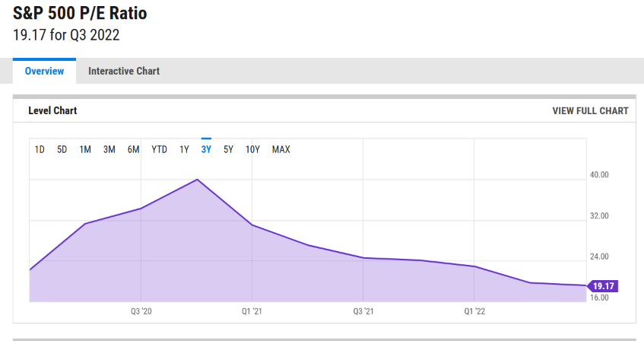
Task: Click the 40.00 y-axis label
Action: coord(599,175)
